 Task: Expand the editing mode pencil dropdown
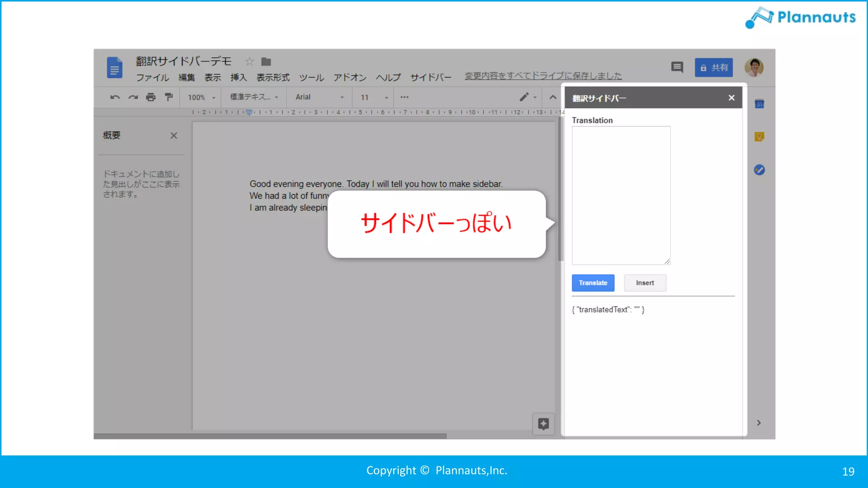[528, 97]
